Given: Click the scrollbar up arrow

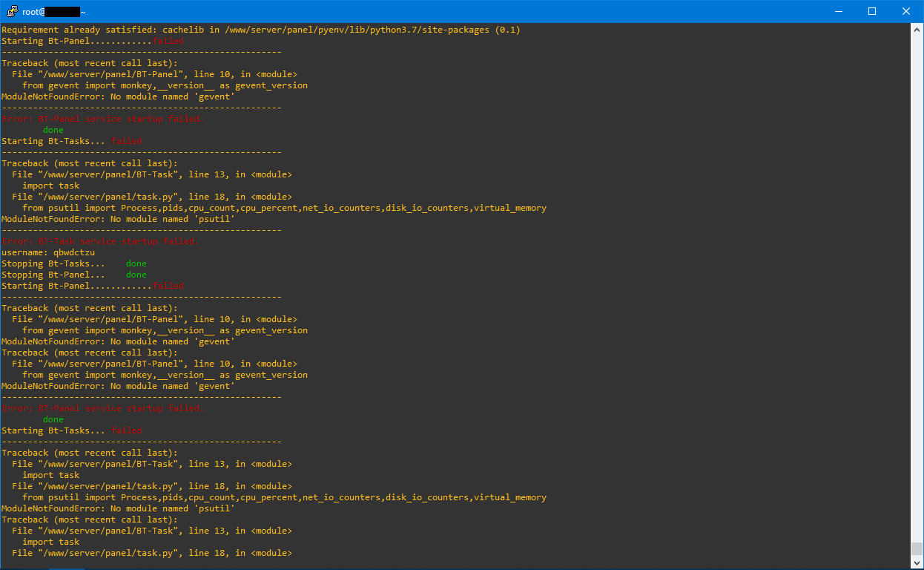Looking at the screenshot, I should 917,29.
